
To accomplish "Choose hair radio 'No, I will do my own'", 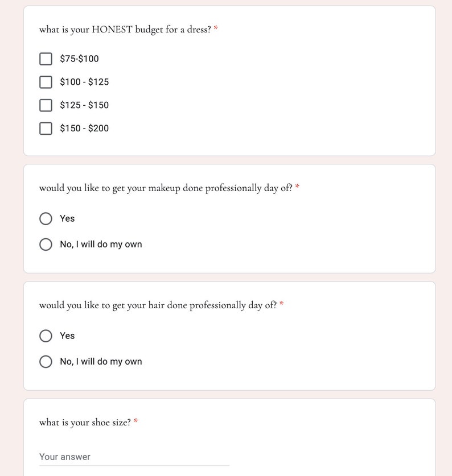I will click(x=46, y=362).
